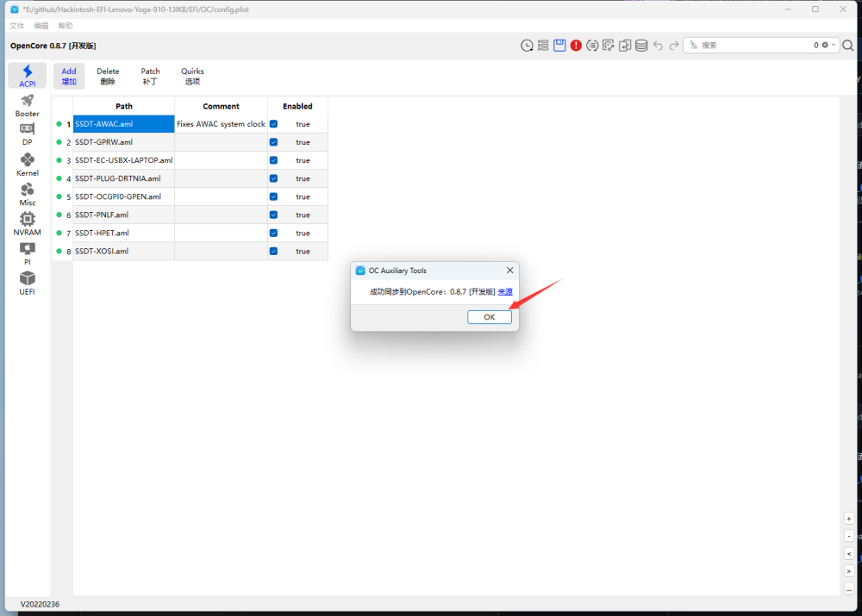Click the red exclamation validation icon
The width and height of the screenshot is (862, 616).
pos(576,46)
